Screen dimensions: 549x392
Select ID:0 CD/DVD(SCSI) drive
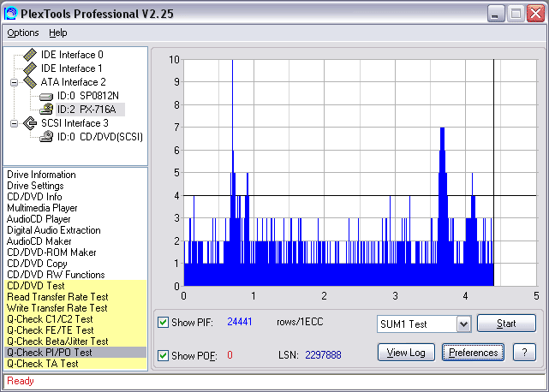coord(100,137)
